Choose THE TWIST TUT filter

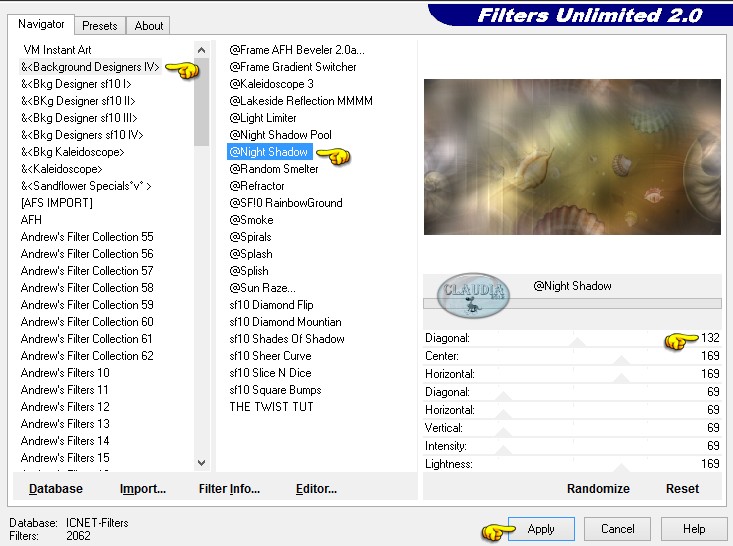[x=271, y=407]
